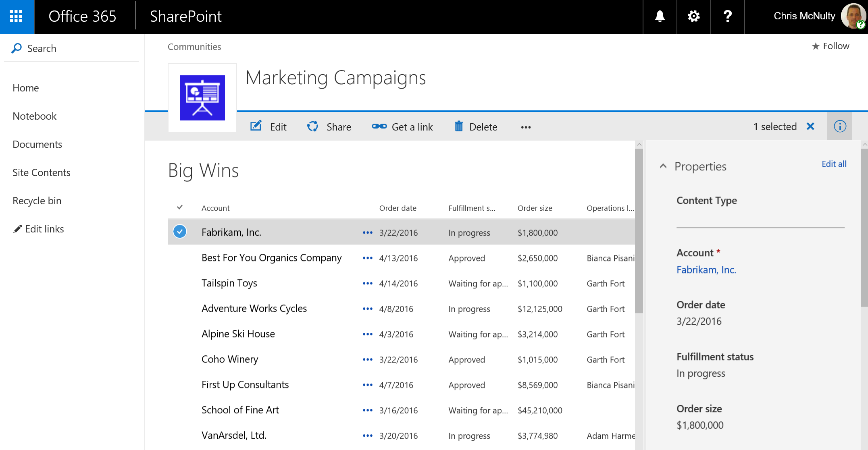
Task: Collapse the Properties section chevron
Action: 663,166
